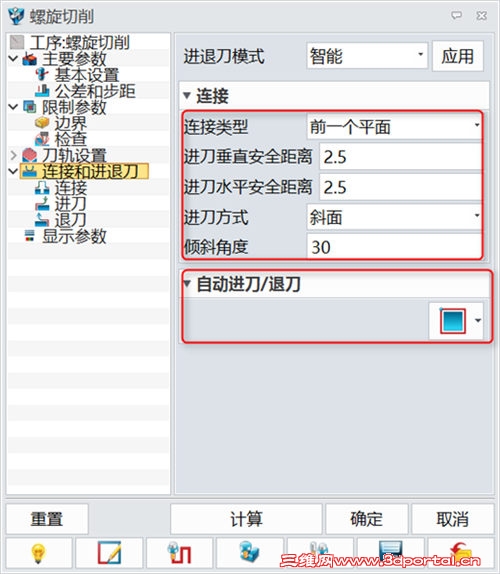500x574 pixels.
Task: Click the 计算 button
Action: click(x=246, y=519)
